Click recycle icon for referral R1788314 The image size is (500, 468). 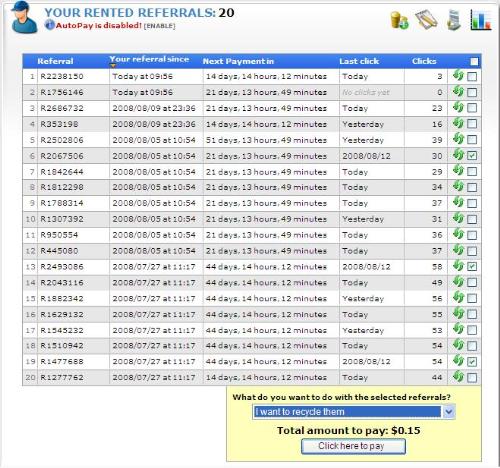(x=458, y=203)
